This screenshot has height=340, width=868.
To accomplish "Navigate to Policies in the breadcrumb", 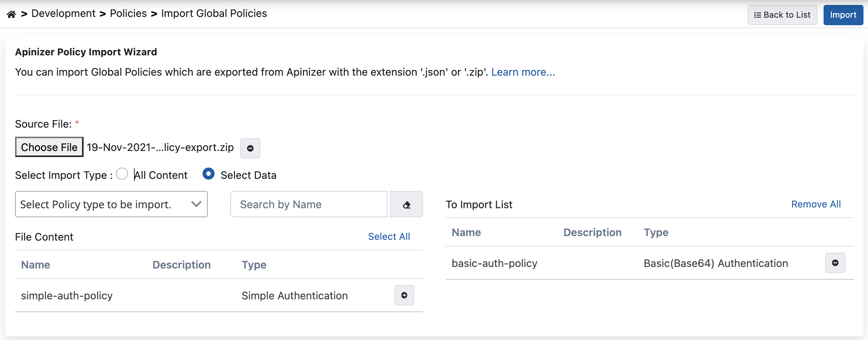I will pos(128,14).
